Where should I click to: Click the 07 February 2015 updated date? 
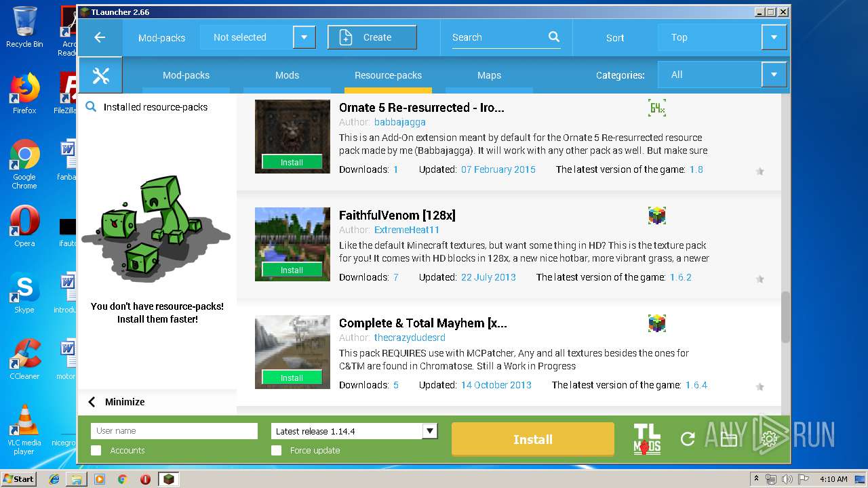(498, 169)
